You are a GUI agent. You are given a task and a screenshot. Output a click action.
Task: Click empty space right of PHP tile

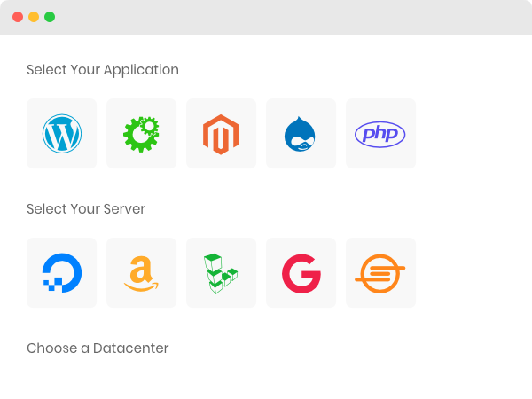coord(470,134)
